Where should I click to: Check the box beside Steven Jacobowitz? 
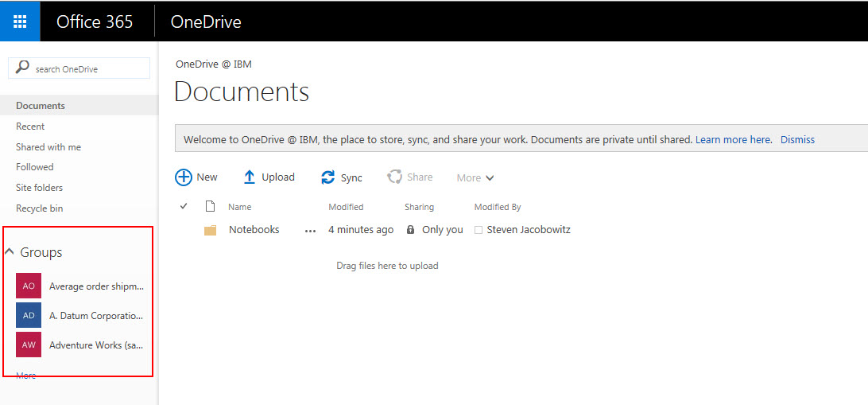pos(479,230)
